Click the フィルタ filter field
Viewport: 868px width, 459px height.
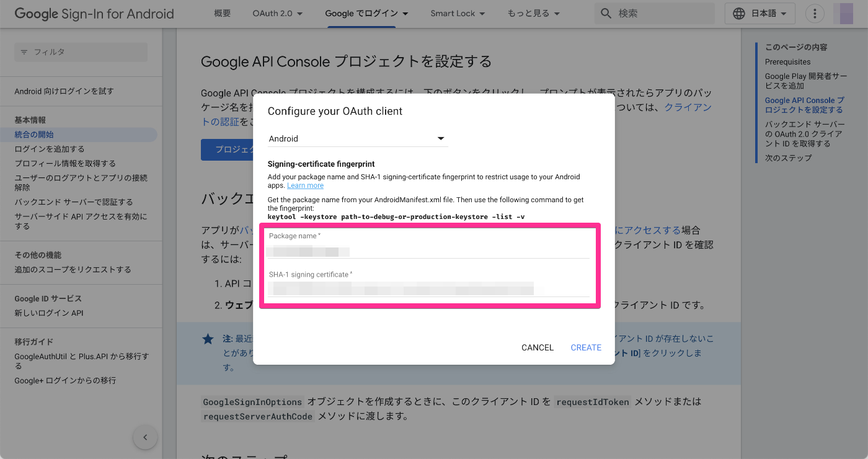[x=81, y=52]
